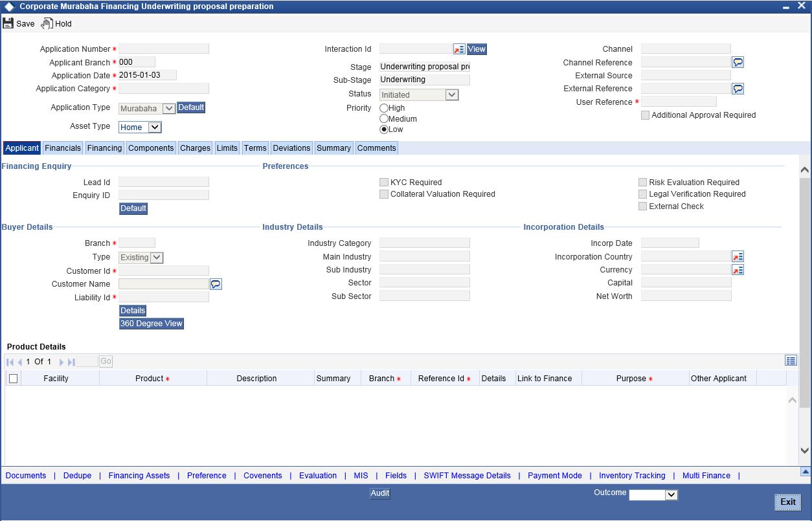The width and height of the screenshot is (812, 521).
Task: Minimize the Murabaha Financing window
Action: pos(786,6)
